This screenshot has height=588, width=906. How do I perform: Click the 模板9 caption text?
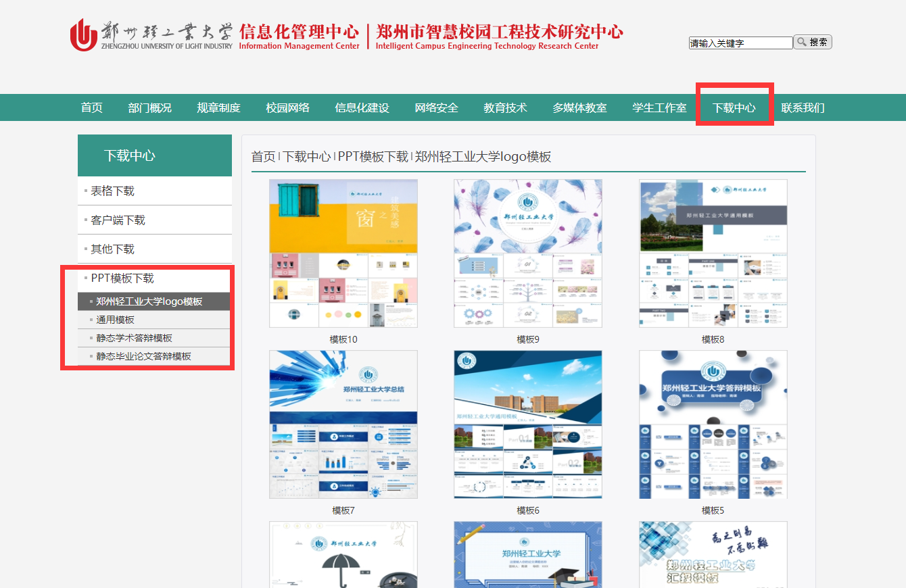pos(528,339)
